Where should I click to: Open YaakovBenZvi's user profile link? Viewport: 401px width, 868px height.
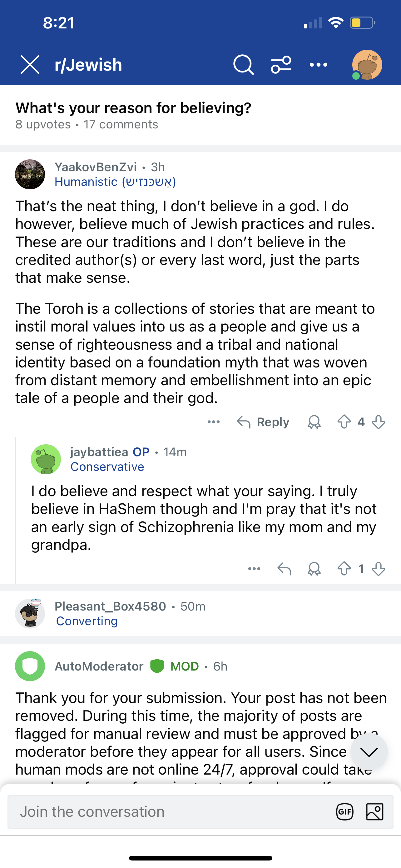click(96, 167)
